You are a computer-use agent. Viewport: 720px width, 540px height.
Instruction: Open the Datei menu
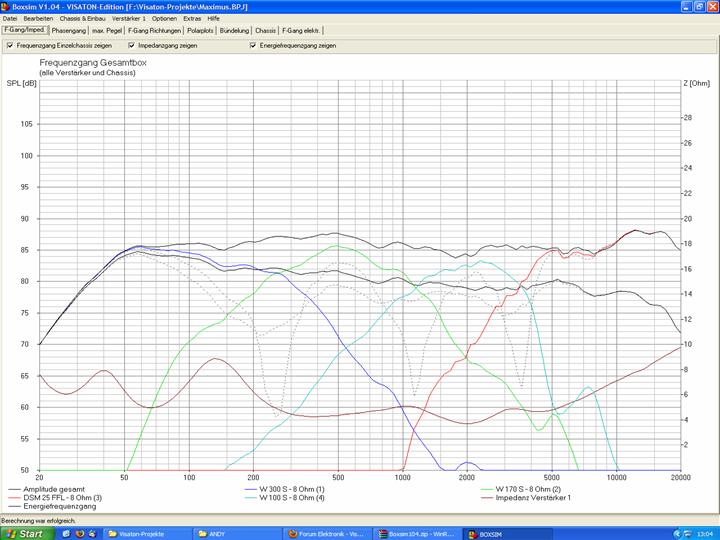[10, 19]
